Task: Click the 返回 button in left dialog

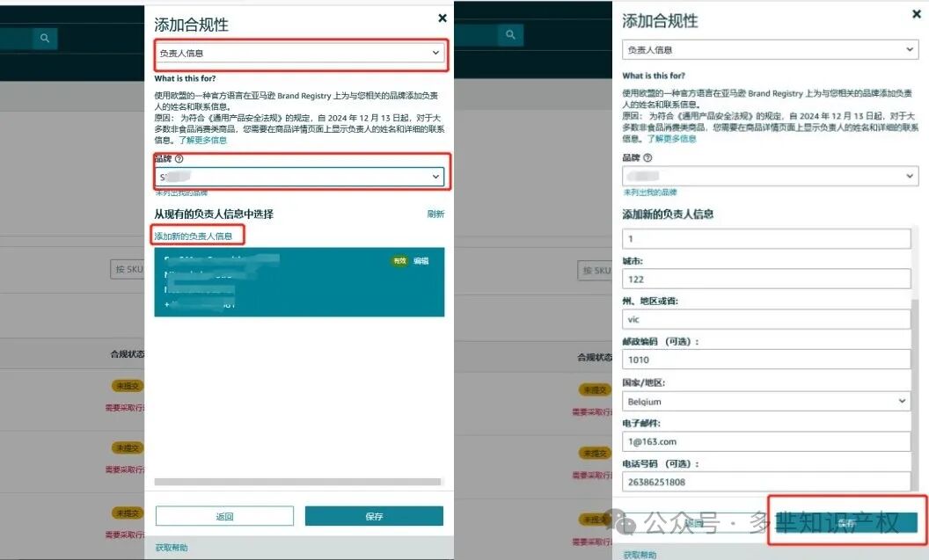Action: 224,516
